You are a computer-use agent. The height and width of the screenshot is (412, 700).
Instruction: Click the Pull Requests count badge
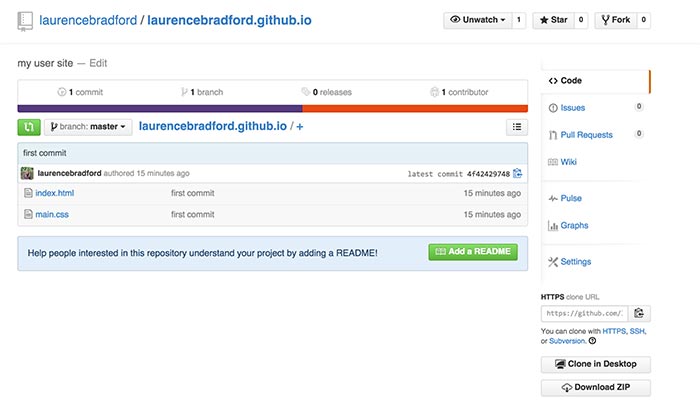point(639,133)
